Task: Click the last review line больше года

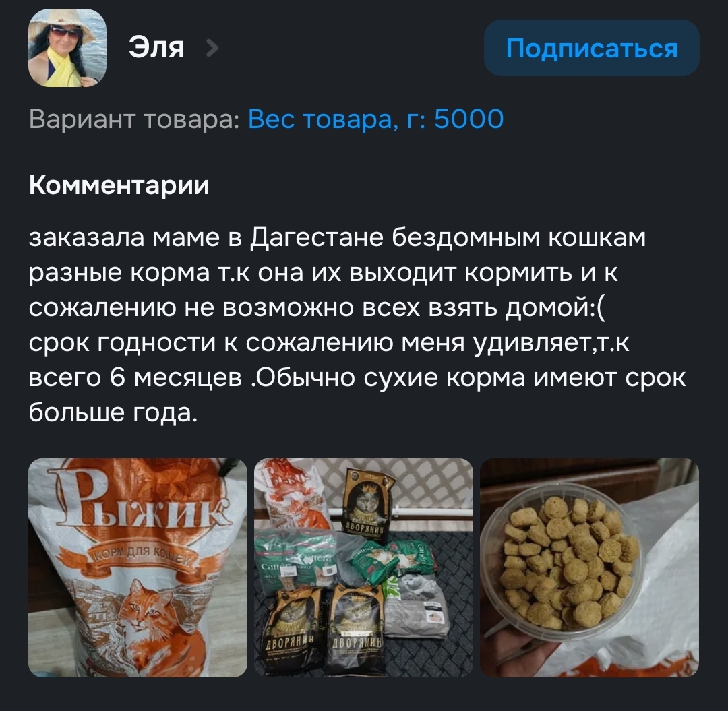Action: [113, 412]
